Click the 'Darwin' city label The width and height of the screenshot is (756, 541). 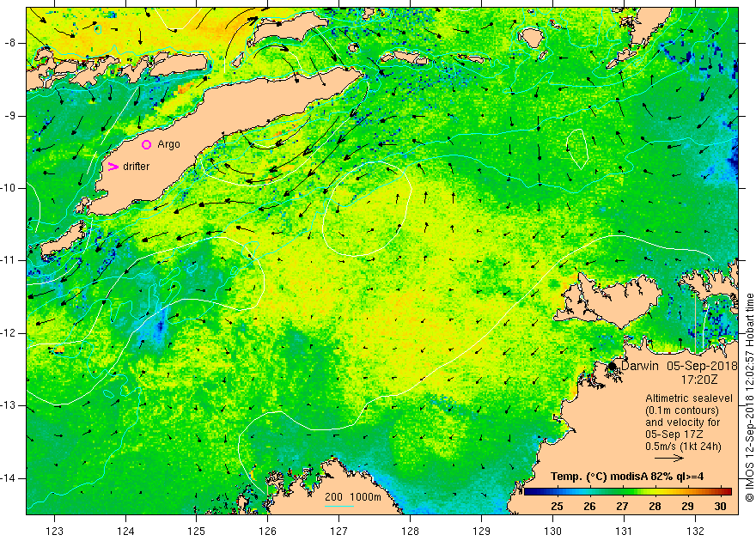click(x=639, y=366)
